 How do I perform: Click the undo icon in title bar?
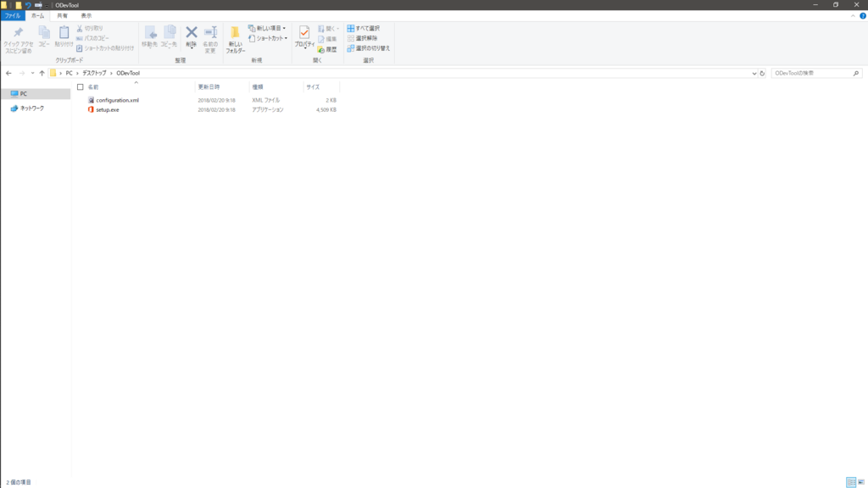coord(28,5)
